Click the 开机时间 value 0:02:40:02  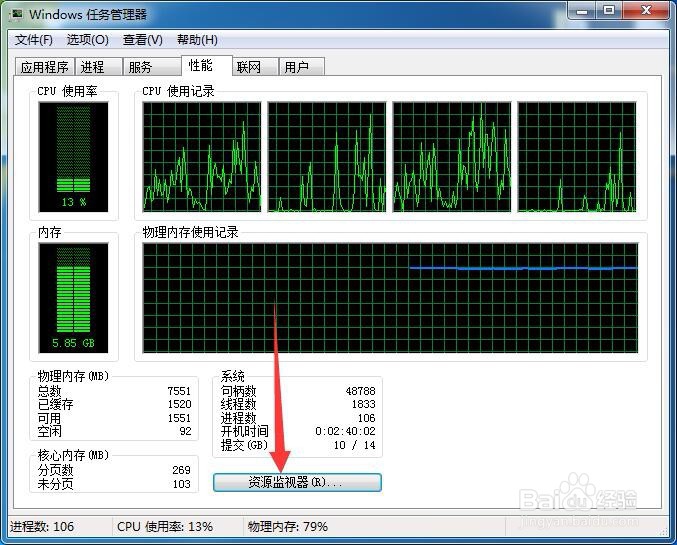345,431
